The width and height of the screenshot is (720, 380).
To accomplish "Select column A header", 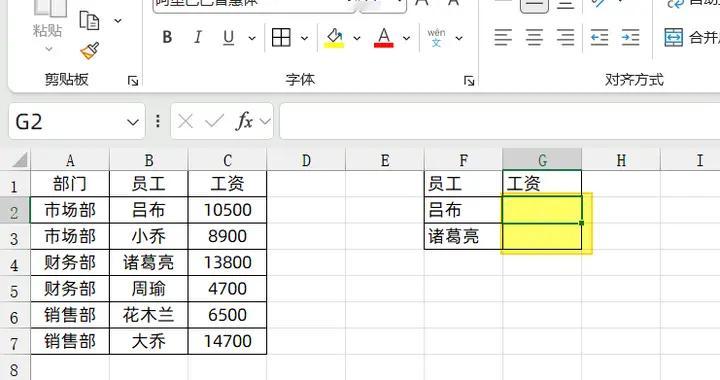I will pyautogui.click(x=70, y=160).
